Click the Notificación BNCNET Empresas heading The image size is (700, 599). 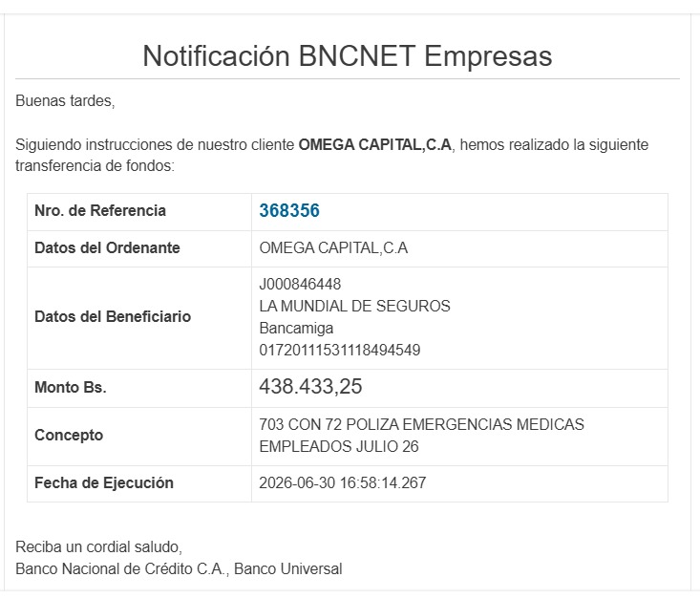tap(348, 55)
